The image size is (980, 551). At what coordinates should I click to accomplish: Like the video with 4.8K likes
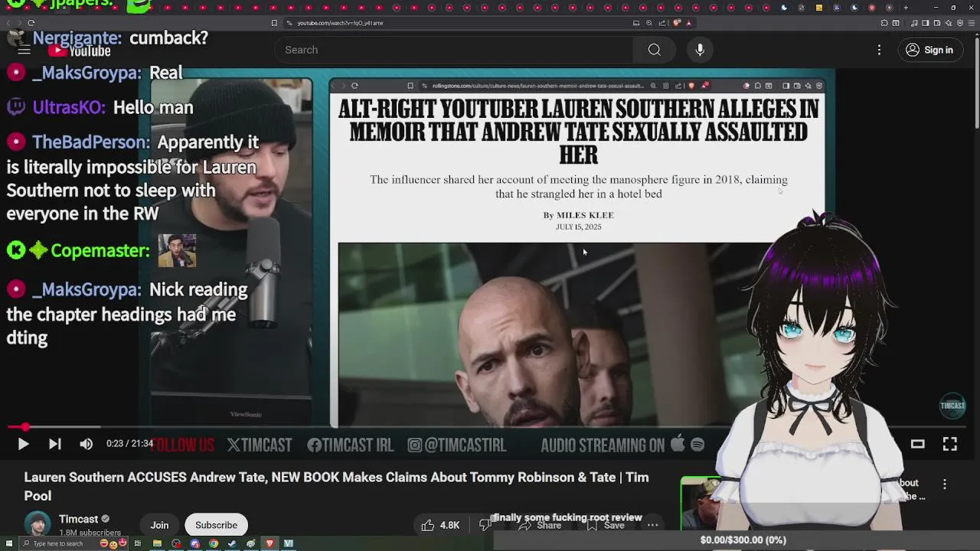click(441, 525)
